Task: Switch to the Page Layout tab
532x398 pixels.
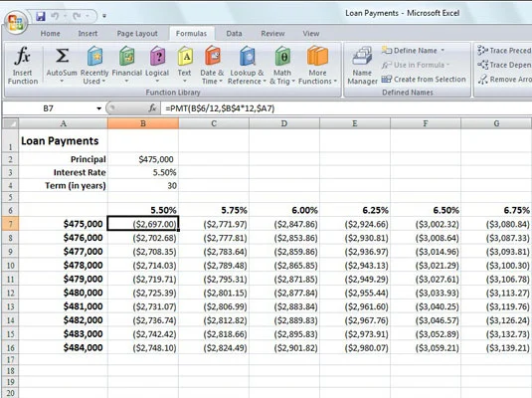Action: click(137, 34)
